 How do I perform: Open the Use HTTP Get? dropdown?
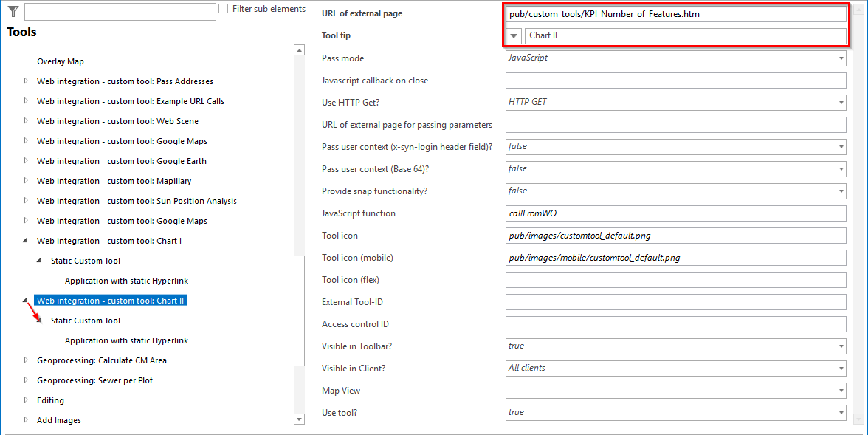[x=840, y=102]
